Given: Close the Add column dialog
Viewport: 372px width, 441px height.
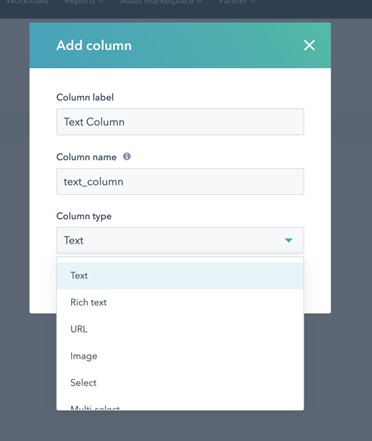Looking at the screenshot, I should (x=309, y=45).
